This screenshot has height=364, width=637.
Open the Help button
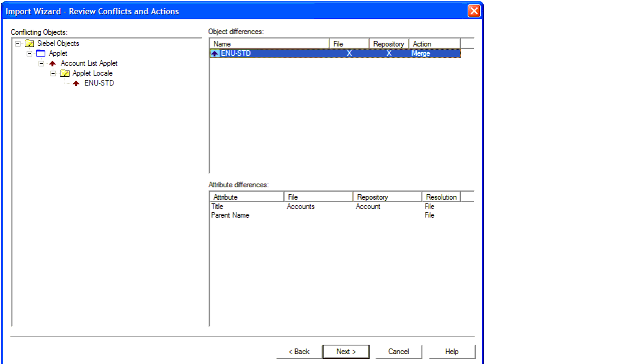tap(452, 352)
